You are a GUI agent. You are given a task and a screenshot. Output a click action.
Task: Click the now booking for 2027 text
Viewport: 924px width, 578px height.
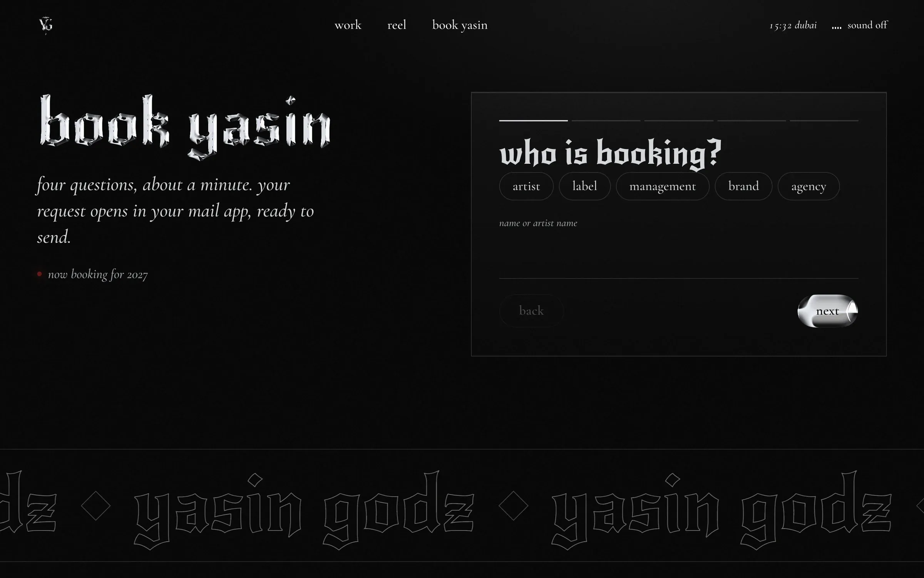[97, 274]
